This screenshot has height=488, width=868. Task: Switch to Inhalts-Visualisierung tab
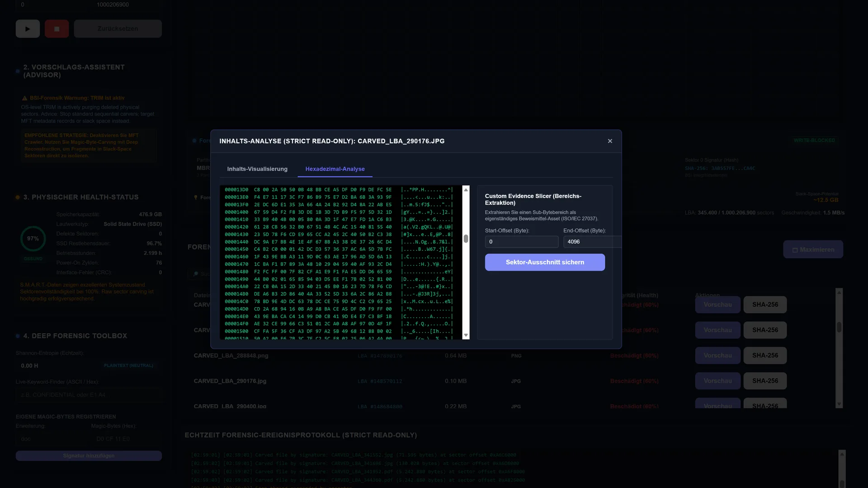click(257, 169)
